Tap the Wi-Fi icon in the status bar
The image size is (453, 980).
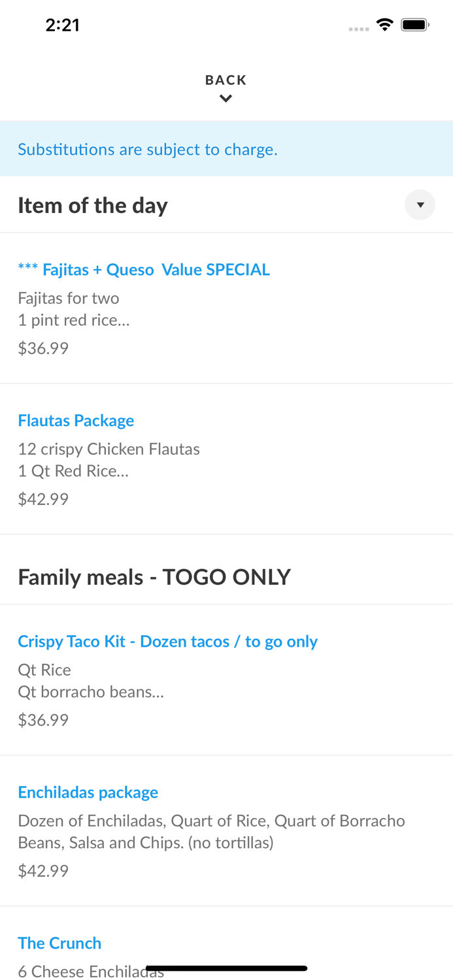(385, 24)
